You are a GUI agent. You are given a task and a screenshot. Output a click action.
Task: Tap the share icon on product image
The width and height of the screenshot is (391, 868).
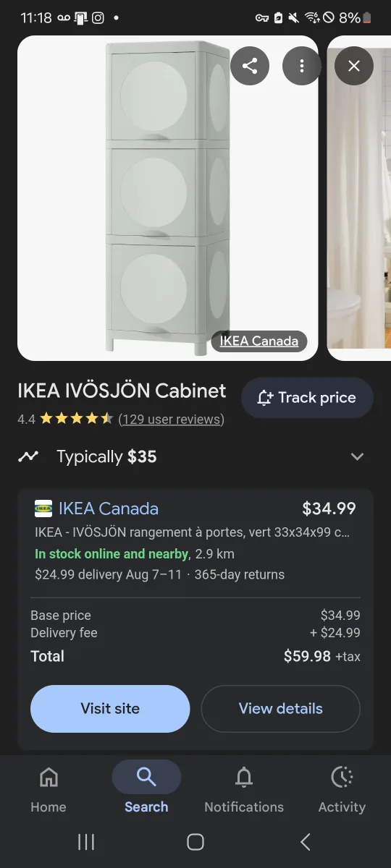tap(250, 67)
